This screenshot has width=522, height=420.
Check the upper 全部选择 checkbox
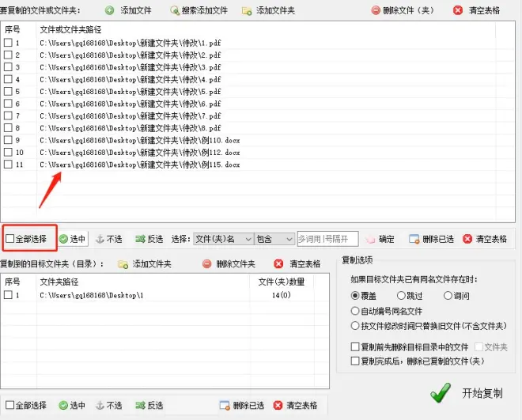click(9, 239)
